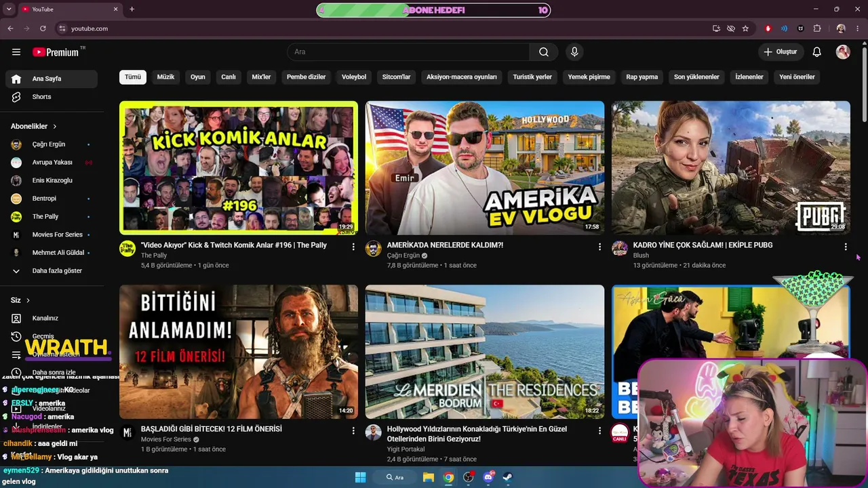Open the notifications bell
Image resolution: width=868 pixels, height=488 pixels.
point(817,52)
